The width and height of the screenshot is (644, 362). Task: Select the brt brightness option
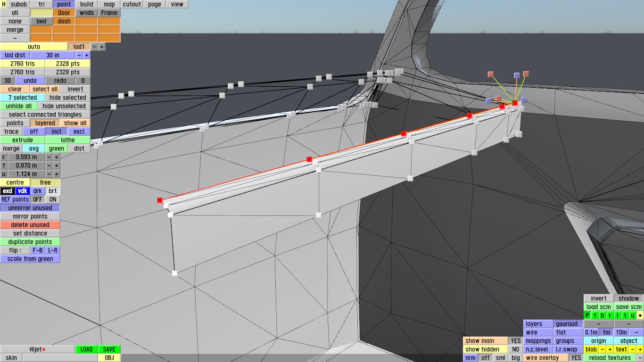coord(53,191)
